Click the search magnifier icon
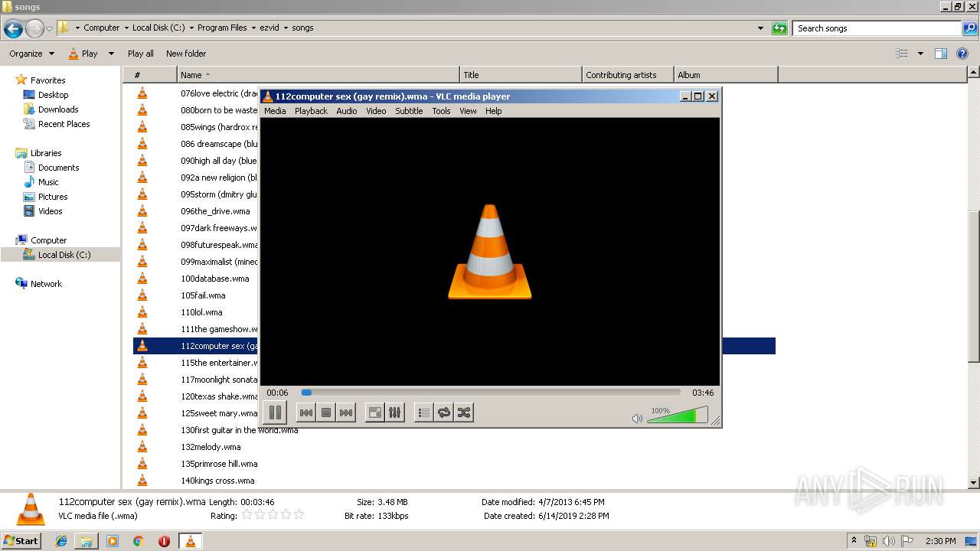980x551 pixels. [x=969, y=28]
